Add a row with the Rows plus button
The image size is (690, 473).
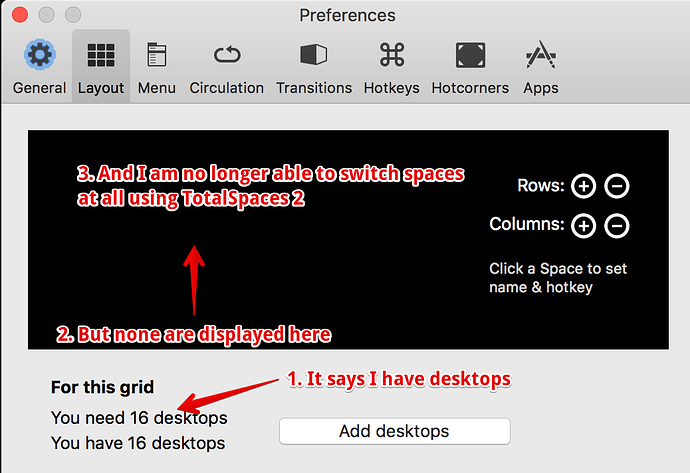(x=584, y=186)
